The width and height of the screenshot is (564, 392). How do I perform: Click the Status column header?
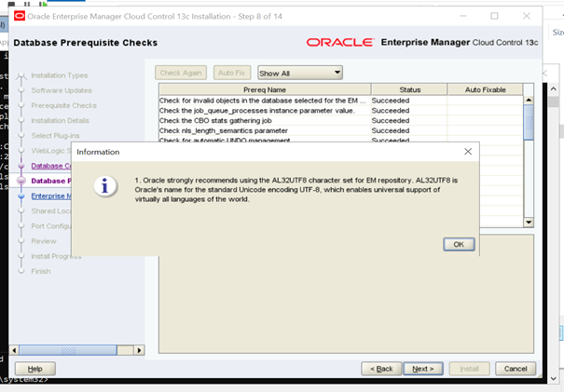[x=409, y=89]
